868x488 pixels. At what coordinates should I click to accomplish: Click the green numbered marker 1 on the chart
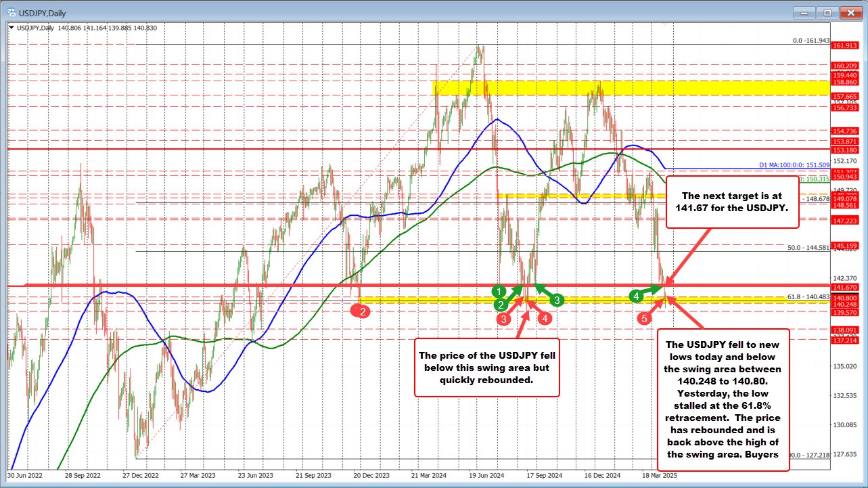[x=499, y=291]
